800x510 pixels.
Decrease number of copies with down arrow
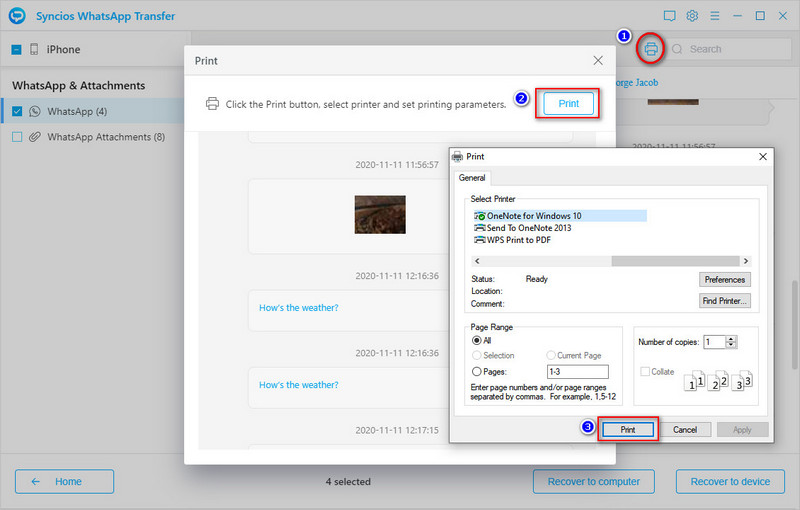click(731, 345)
